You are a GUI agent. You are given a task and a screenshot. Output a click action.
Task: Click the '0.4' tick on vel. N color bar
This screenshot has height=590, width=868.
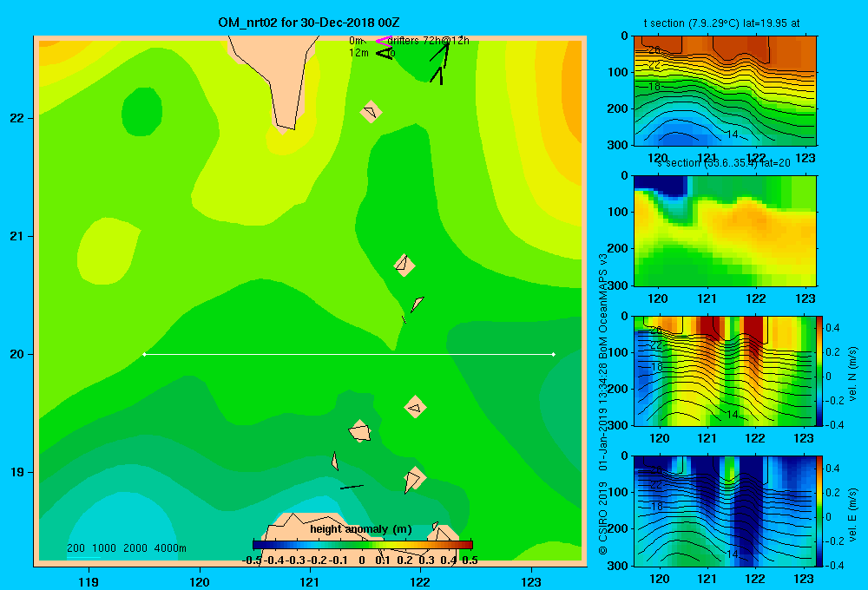(832, 328)
